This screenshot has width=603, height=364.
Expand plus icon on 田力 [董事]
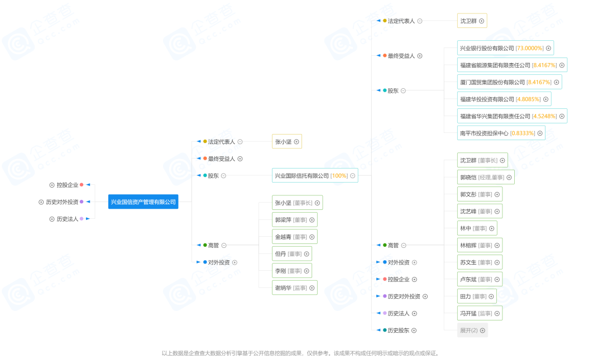coord(491,296)
